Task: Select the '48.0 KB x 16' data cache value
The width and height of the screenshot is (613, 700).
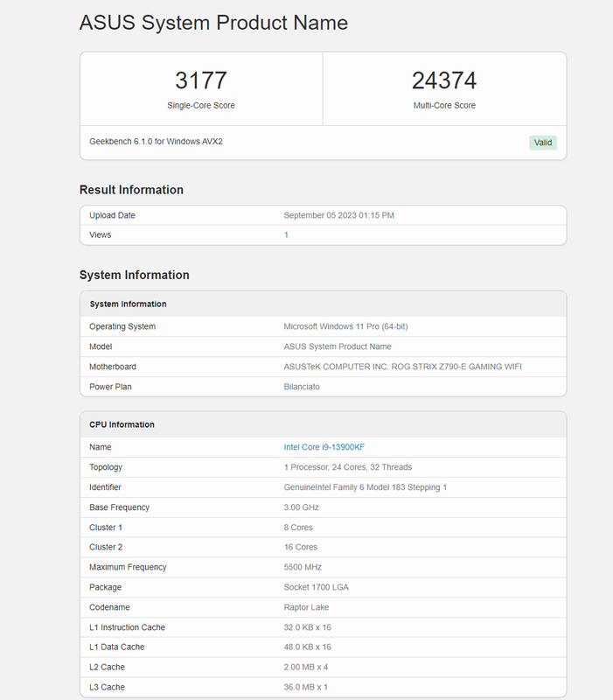Action: click(x=308, y=647)
